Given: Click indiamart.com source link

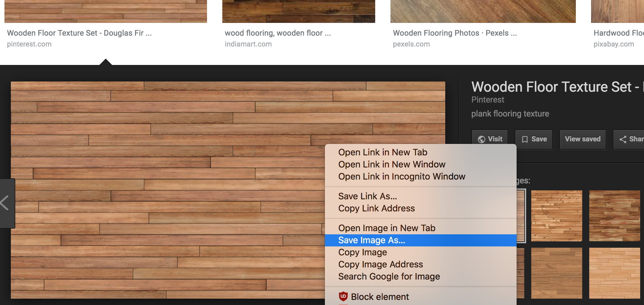Looking at the screenshot, I should point(248,44).
